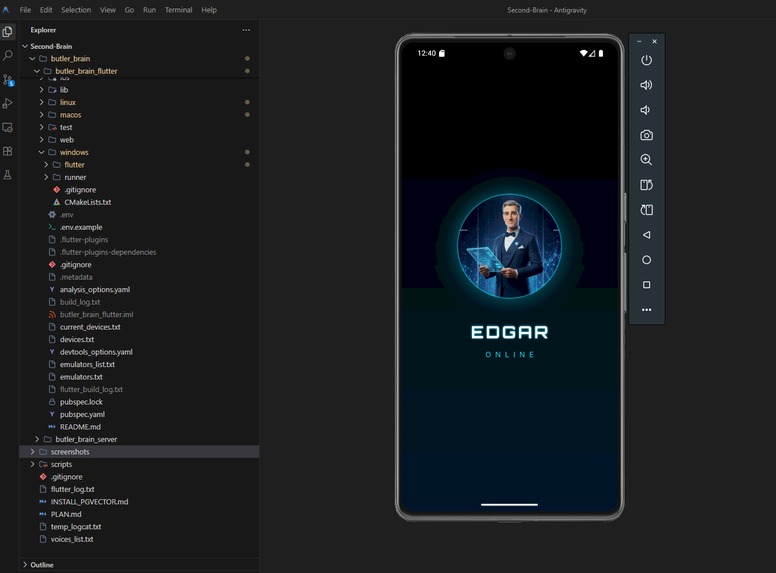Expand the screenshots folder

point(139,452)
